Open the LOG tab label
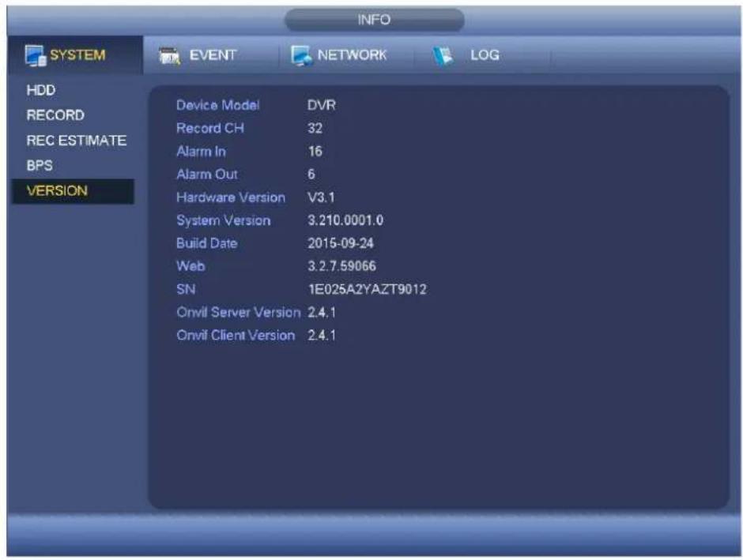 pyautogui.click(x=485, y=55)
